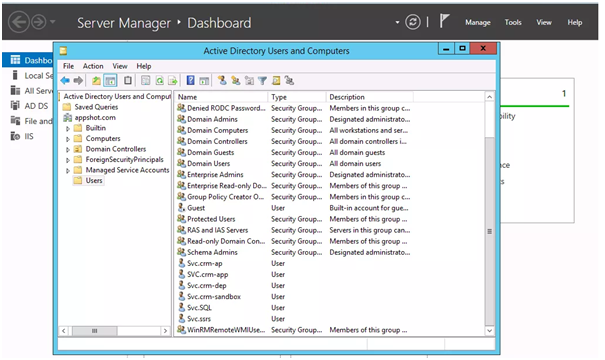The image size is (605, 360).
Task: Select the Guest user account
Action: pos(196,208)
